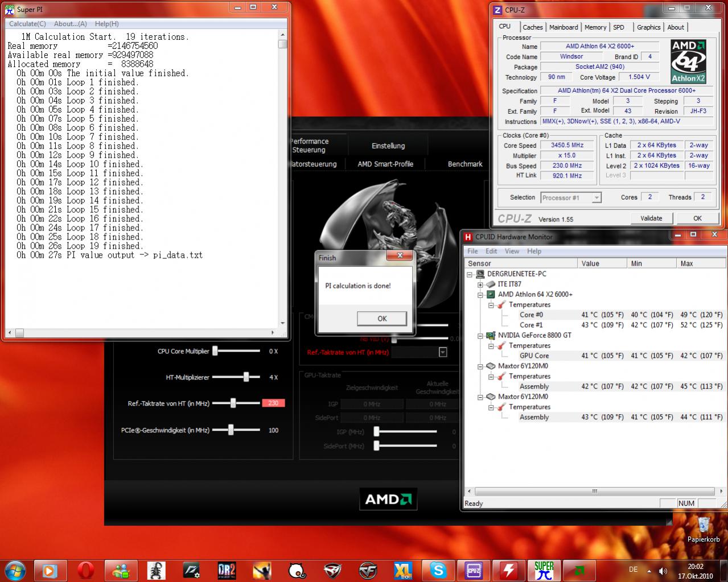Collapse the DERGRUENETEE-PC tree node
This screenshot has height=582, width=728.
point(470,274)
